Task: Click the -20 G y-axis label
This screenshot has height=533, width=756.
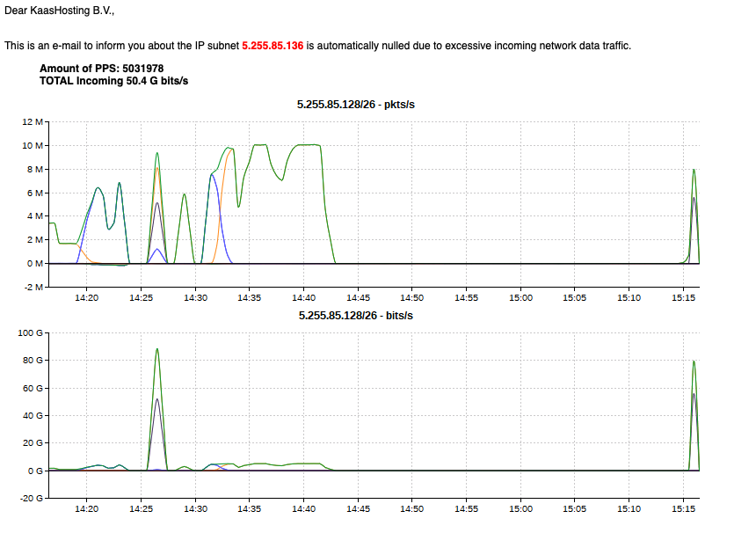Action: [31, 498]
